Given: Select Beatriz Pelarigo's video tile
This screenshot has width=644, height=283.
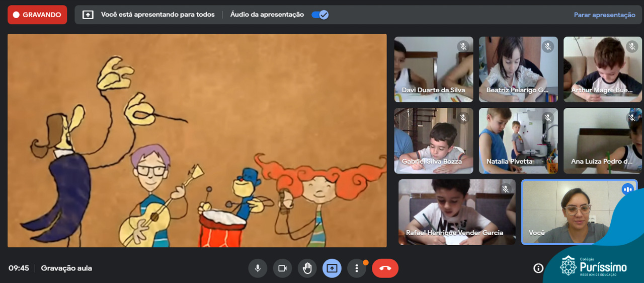Looking at the screenshot, I should click(x=518, y=69).
